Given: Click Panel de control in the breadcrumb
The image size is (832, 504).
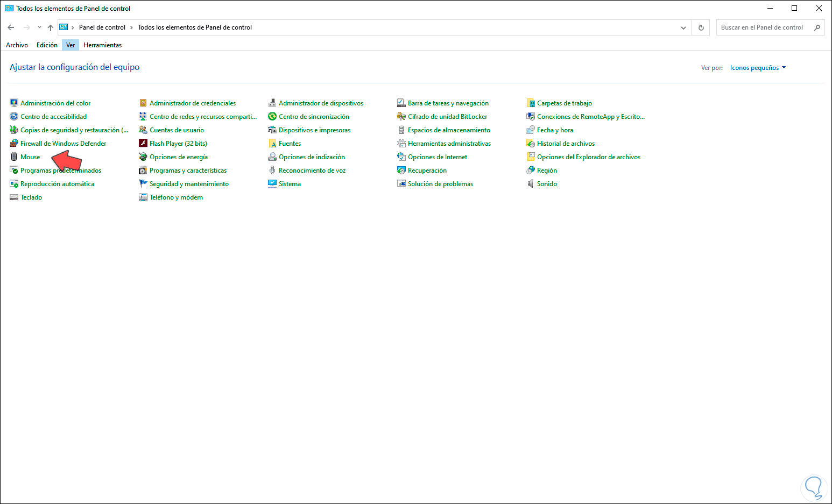Looking at the screenshot, I should coord(102,27).
